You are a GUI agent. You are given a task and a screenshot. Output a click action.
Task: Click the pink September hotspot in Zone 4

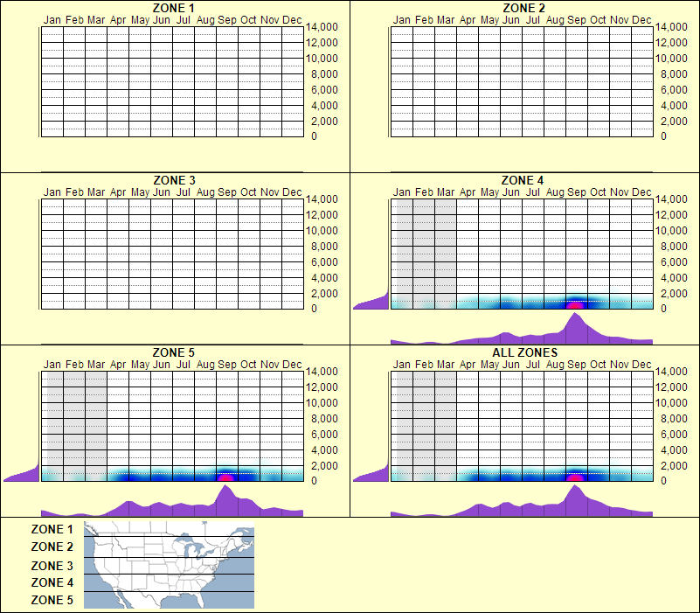[575, 305]
